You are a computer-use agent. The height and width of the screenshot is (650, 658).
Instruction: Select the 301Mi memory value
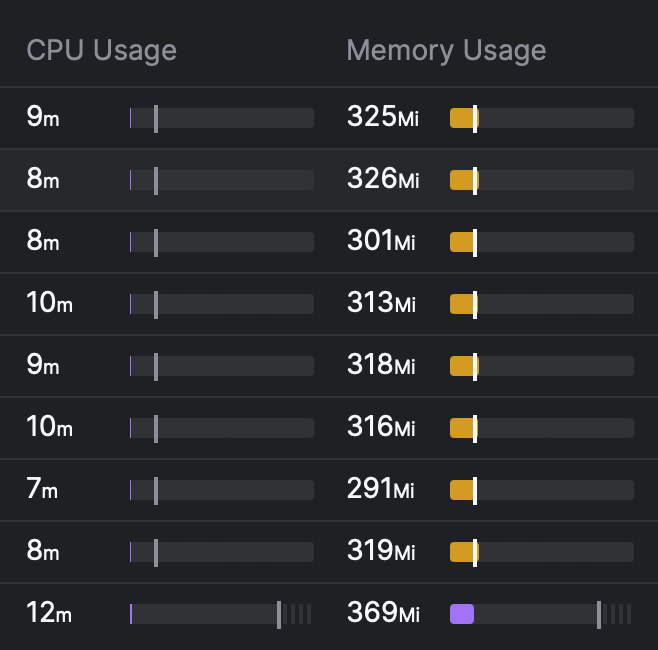(x=381, y=242)
